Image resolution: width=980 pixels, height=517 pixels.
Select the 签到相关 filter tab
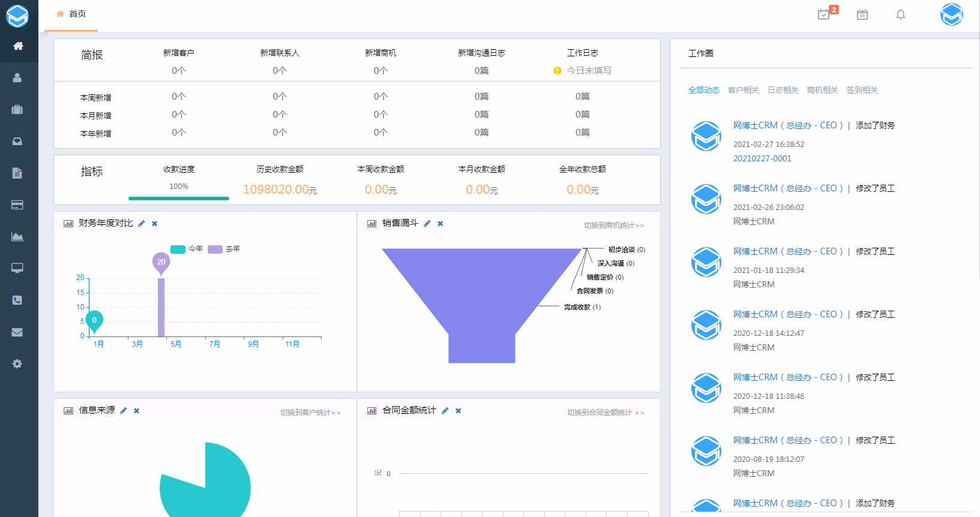point(862,90)
